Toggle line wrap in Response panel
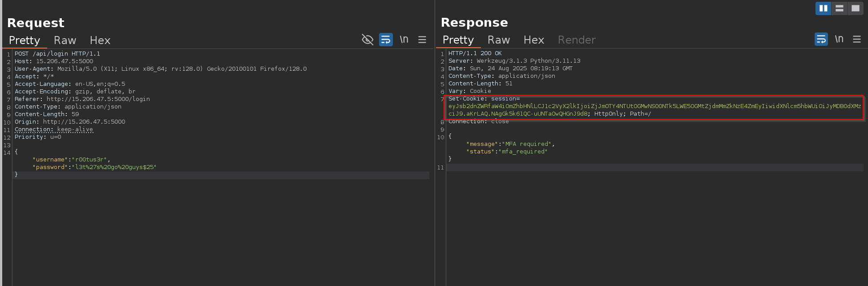 click(x=821, y=39)
